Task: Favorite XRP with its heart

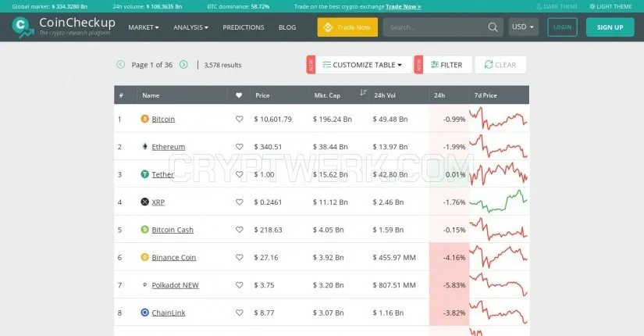Action: click(x=240, y=202)
